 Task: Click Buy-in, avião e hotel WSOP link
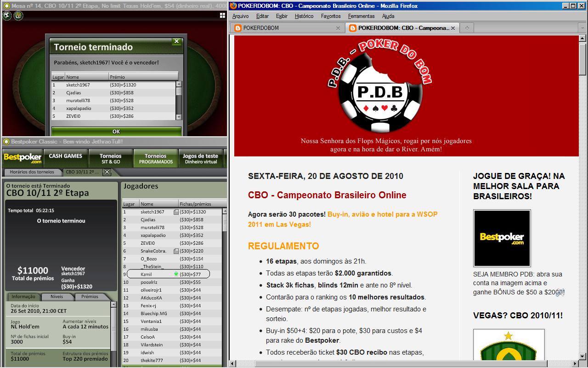point(343,219)
